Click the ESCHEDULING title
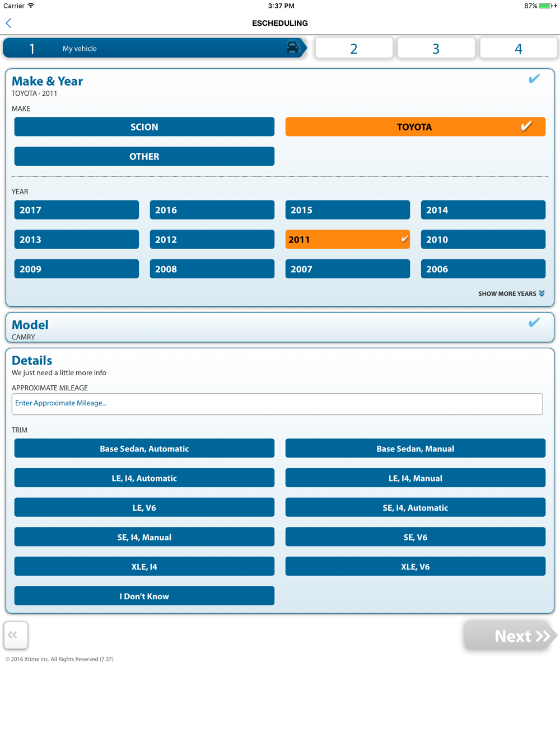Viewport: 560px width, 747px height. [x=280, y=23]
